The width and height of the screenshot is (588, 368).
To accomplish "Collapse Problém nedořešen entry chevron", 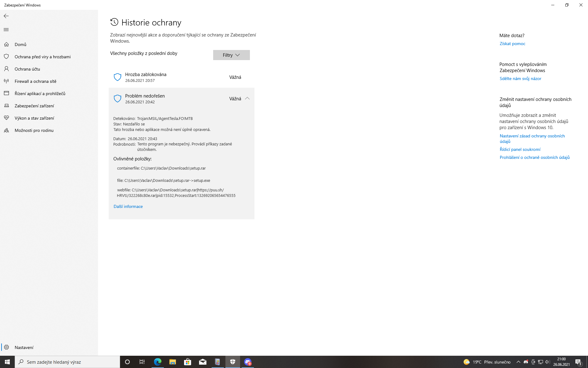I will pyautogui.click(x=247, y=98).
